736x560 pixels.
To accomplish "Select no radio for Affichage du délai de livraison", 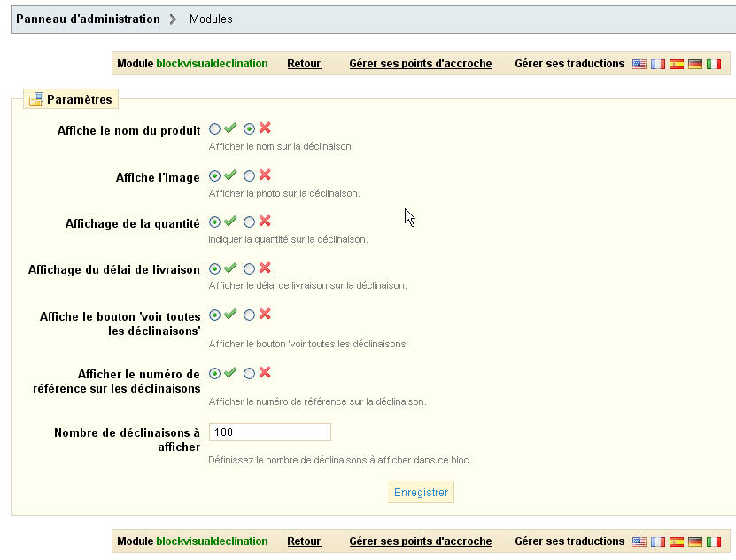I will pos(249,269).
